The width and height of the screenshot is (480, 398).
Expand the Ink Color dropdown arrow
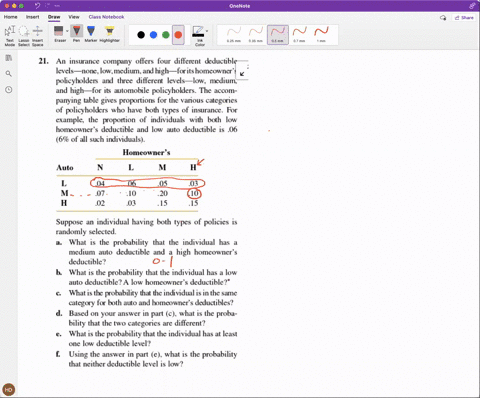point(207,31)
